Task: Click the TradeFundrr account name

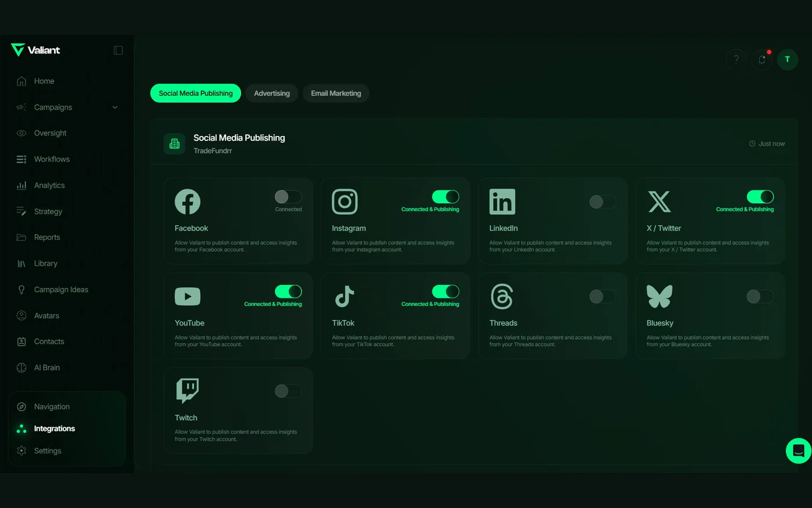Action: click(213, 151)
